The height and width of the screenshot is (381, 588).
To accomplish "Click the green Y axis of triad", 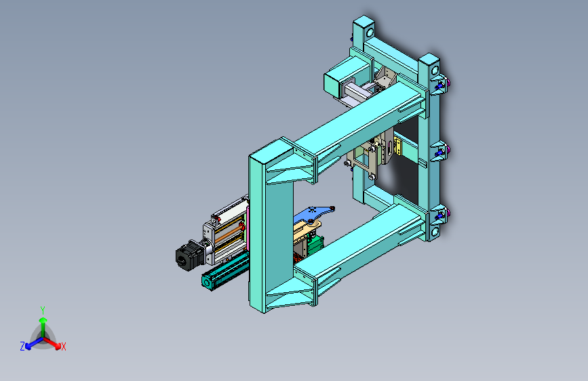I will tap(43, 327).
